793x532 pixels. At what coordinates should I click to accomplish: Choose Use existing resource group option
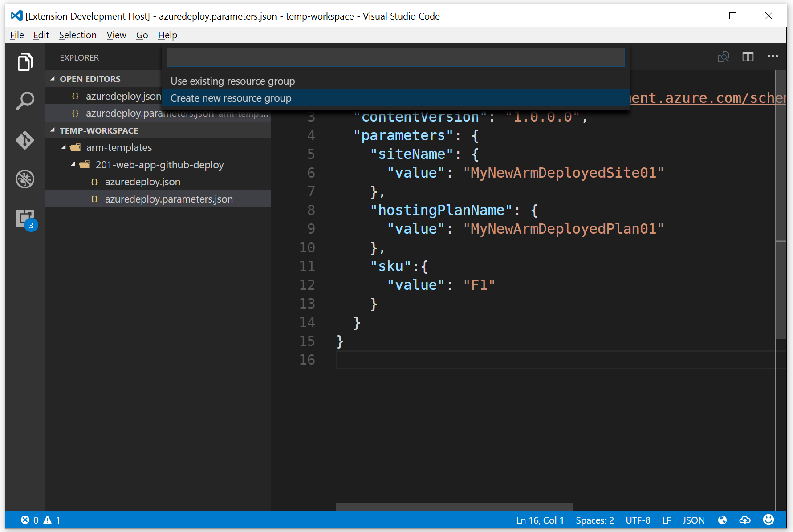coord(395,81)
